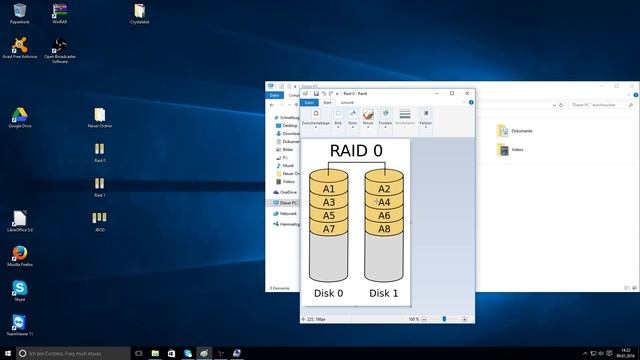Open the Bild group in Paint ribbon
The image size is (640, 360).
coord(338,118)
